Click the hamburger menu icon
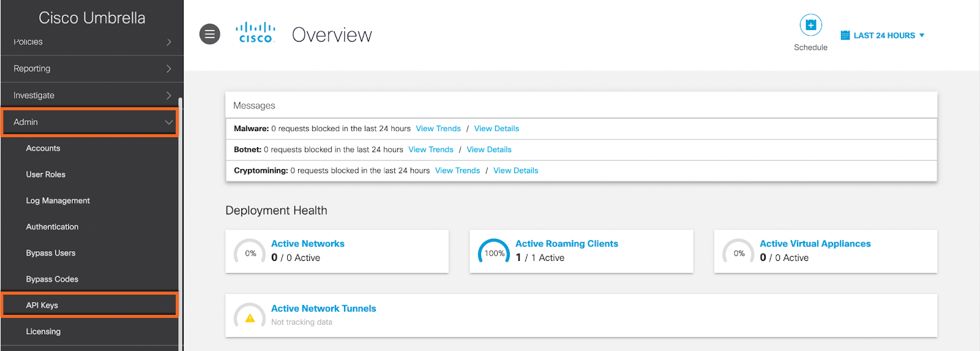 [x=209, y=34]
